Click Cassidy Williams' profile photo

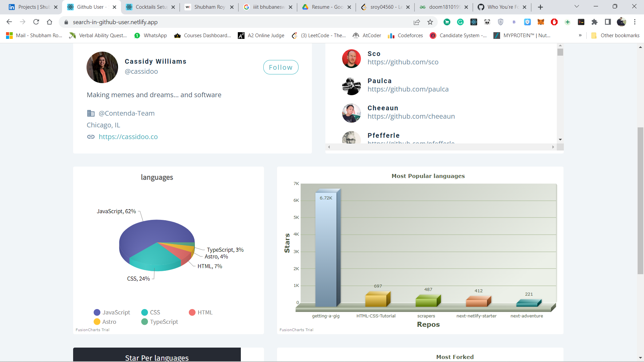click(x=102, y=67)
